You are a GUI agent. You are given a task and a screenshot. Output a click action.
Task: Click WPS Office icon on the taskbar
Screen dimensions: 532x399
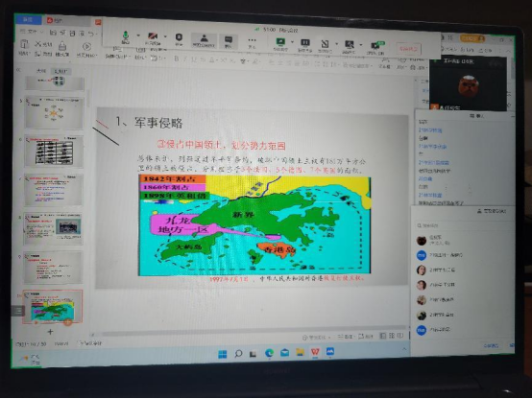(x=315, y=352)
